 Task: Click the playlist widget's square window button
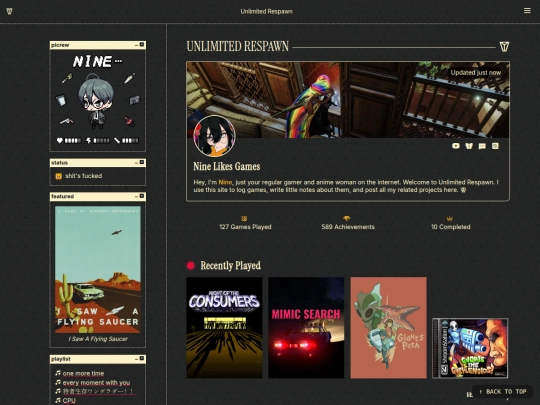click(142, 359)
